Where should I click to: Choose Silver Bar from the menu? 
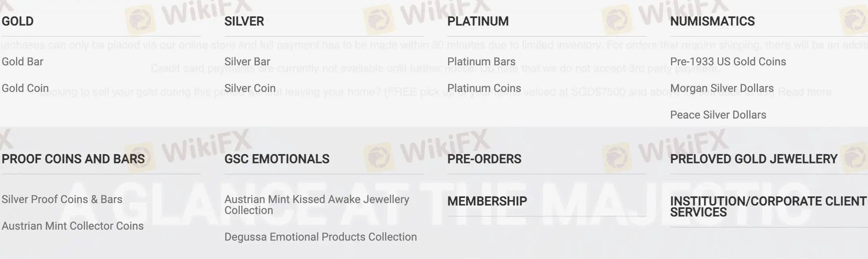(247, 61)
